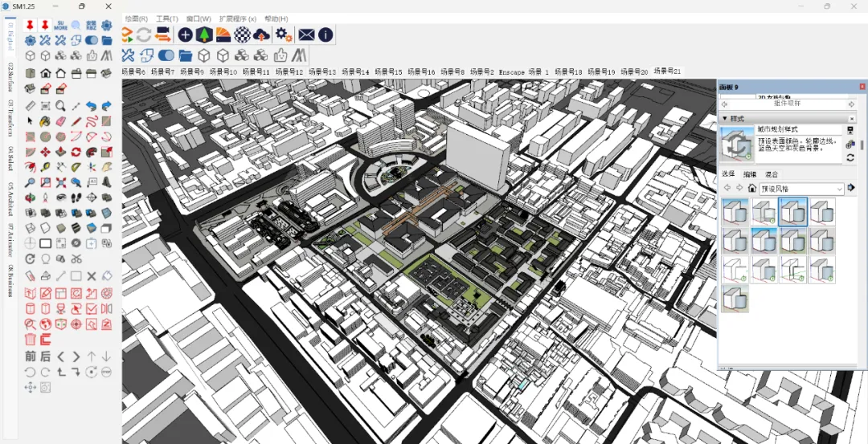Click the green tree icon in toolbar
Screen dimensions: 868x444
click(204, 35)
